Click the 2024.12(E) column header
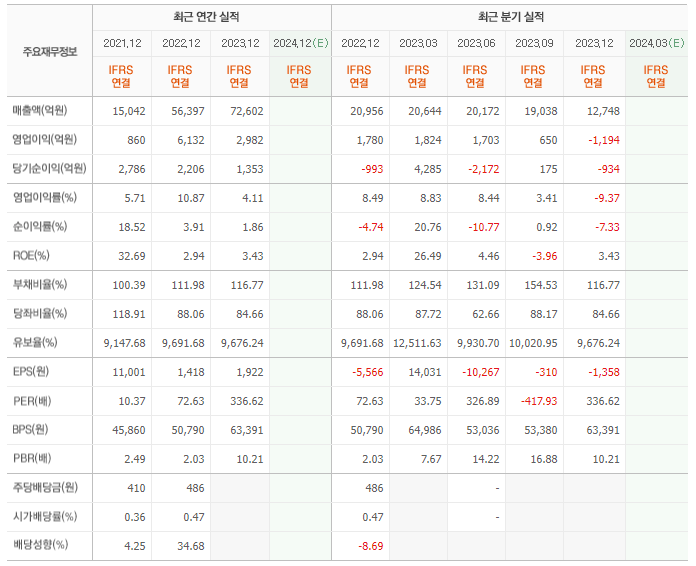 point(301,43)
